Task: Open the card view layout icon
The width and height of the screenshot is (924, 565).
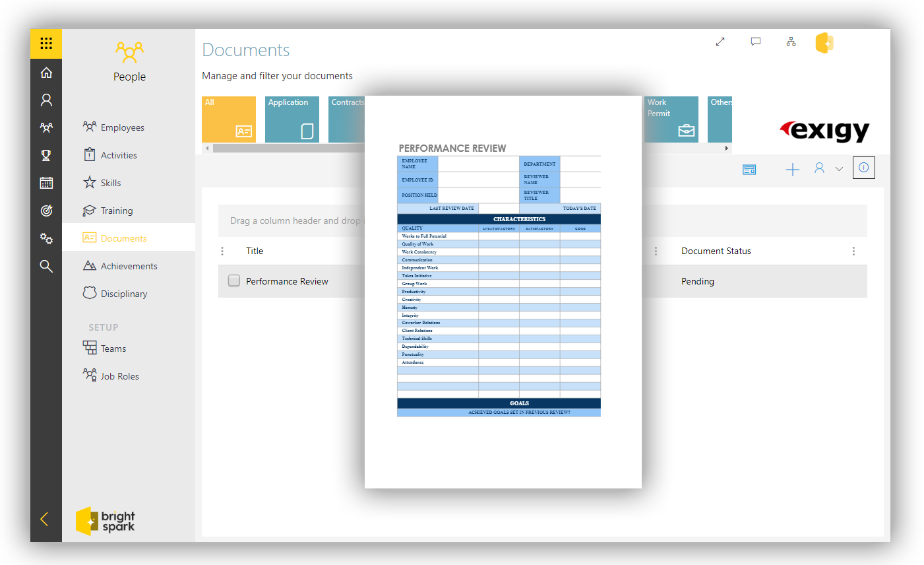Action: click(x=749, y=170)
